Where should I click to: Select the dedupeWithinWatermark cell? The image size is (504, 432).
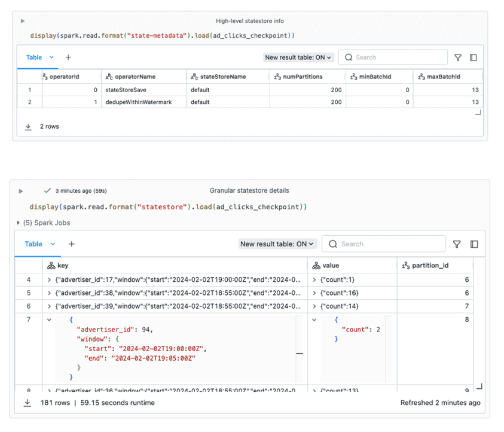[x=144, y=102]
